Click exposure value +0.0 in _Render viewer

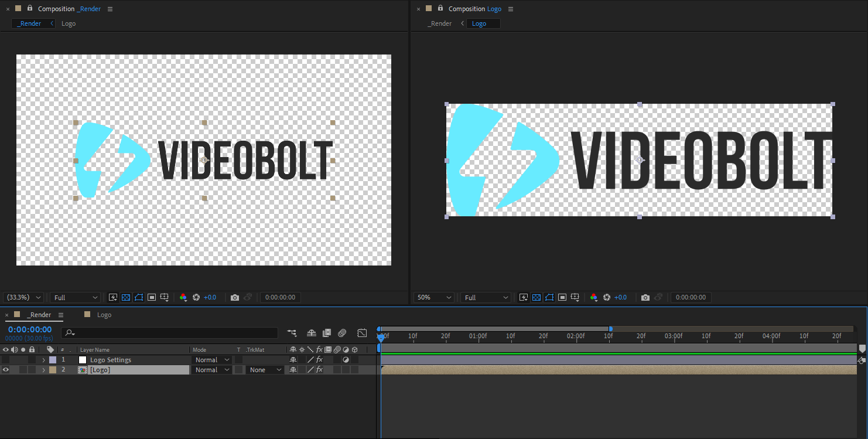pyautogui.click(x=210, y=298)
